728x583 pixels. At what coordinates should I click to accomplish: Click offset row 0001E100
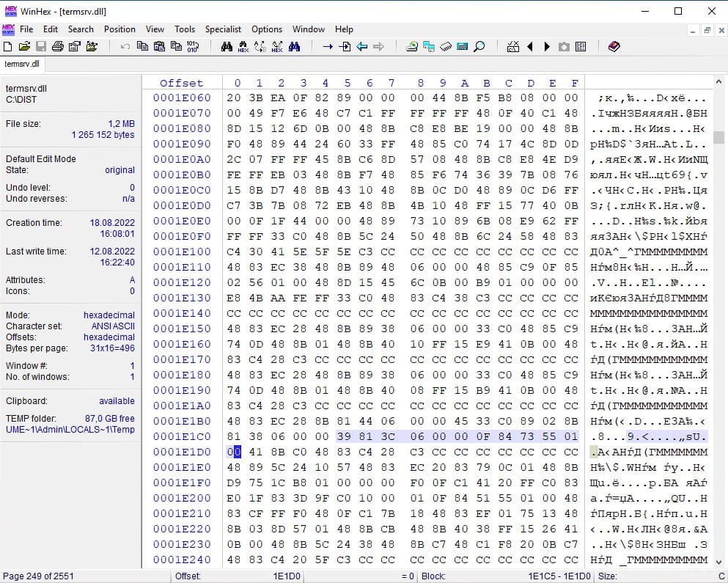[182, 252]
